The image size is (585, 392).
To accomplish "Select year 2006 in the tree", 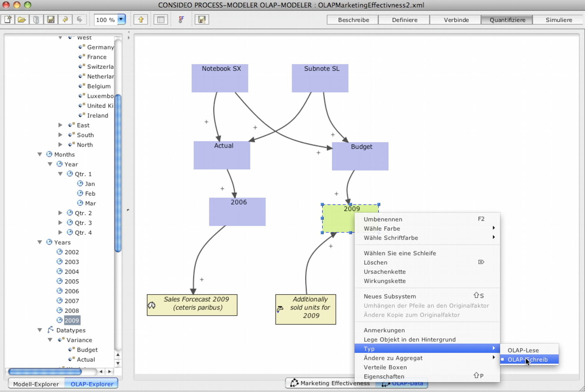I will [x=71, y=291].
